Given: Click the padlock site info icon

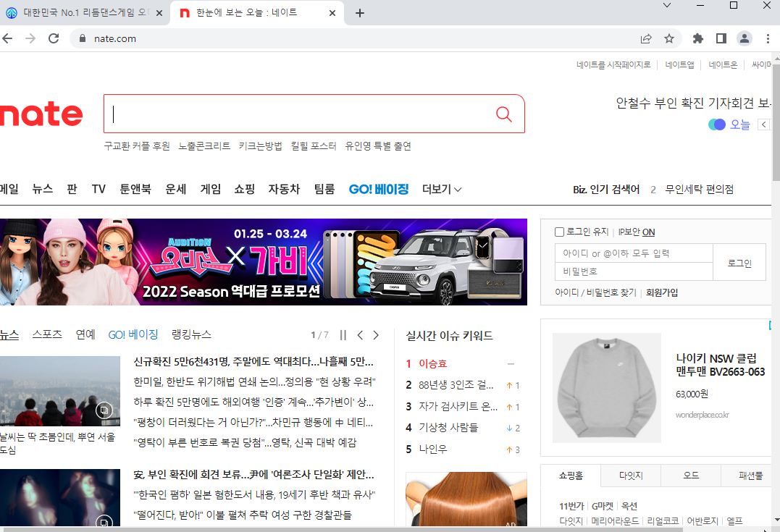Looking at the screenshot, I should pos(83,38).
